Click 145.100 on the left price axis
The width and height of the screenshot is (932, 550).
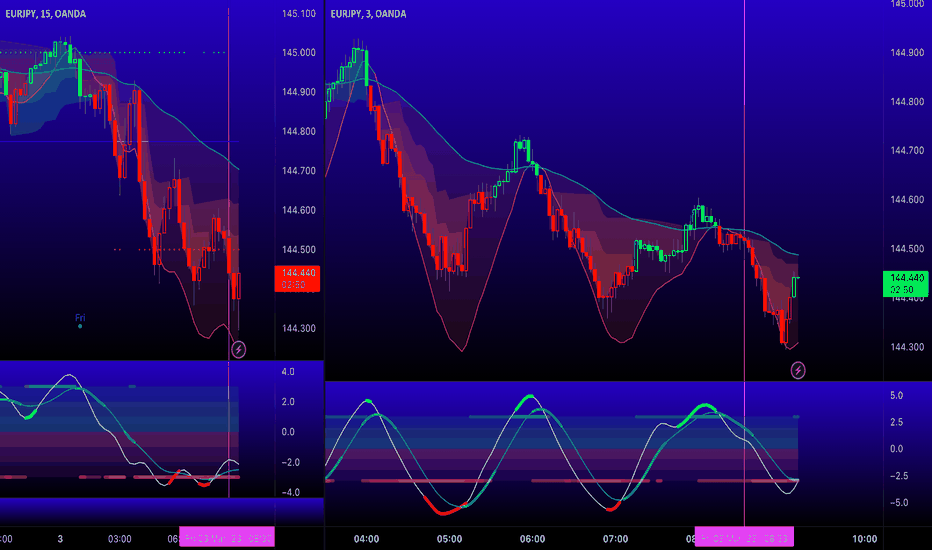click(299, 14)
